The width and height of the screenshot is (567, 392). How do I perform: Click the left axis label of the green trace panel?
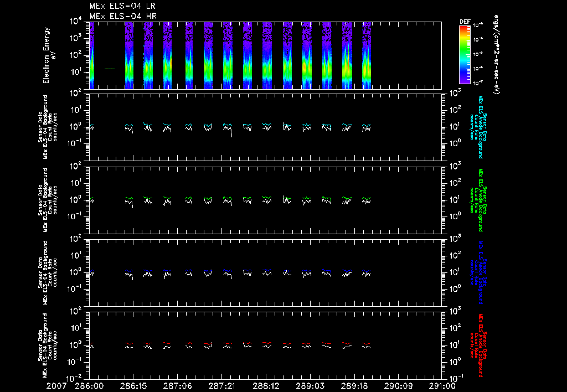[48, 200]
